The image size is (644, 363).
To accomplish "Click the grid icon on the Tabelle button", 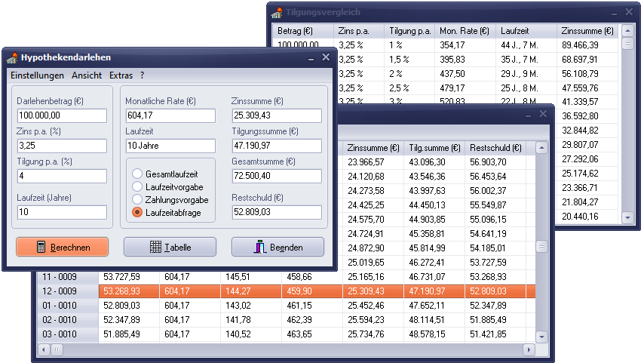I will pyautogui.click(x=155, y=247).
